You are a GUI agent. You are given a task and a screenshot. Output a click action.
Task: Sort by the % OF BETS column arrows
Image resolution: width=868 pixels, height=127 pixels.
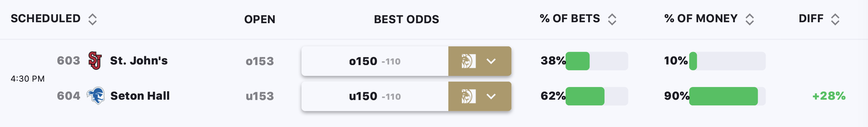tap(612, 19)
